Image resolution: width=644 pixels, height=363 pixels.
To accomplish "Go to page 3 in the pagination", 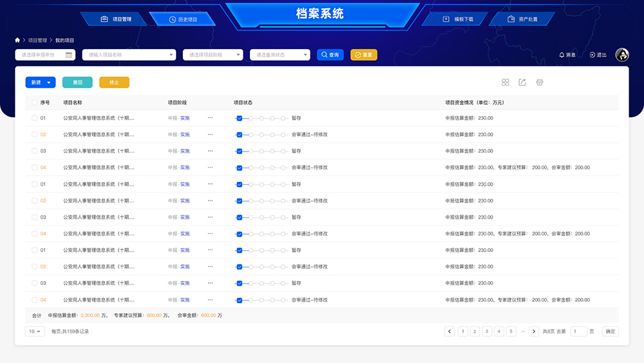I will click(x=487, y=331).
